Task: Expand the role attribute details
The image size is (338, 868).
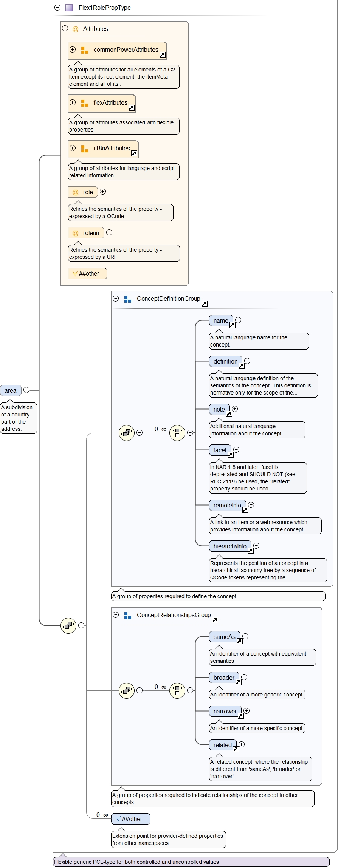Action: [103, 192]
